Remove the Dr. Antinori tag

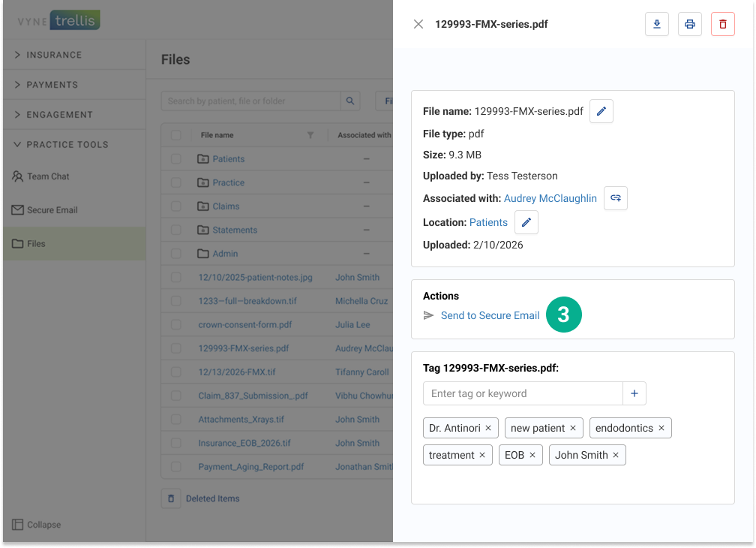tap(488, 428)
